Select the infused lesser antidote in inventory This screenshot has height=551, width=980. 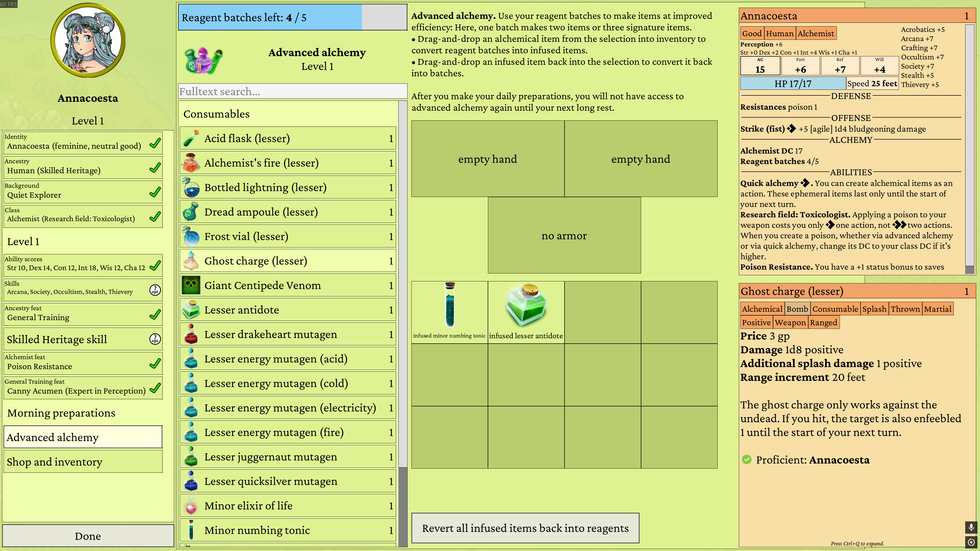coord(526,312)
